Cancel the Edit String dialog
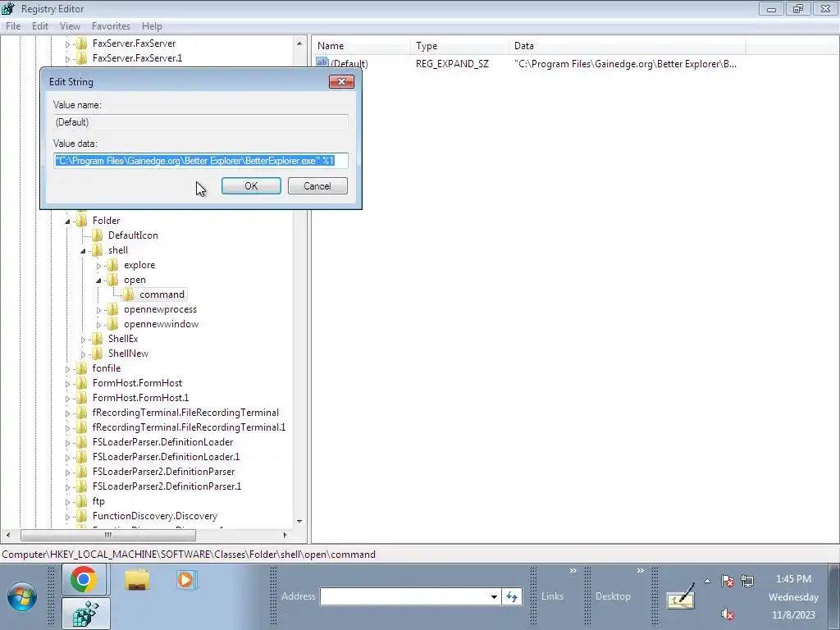 (317, 186)
